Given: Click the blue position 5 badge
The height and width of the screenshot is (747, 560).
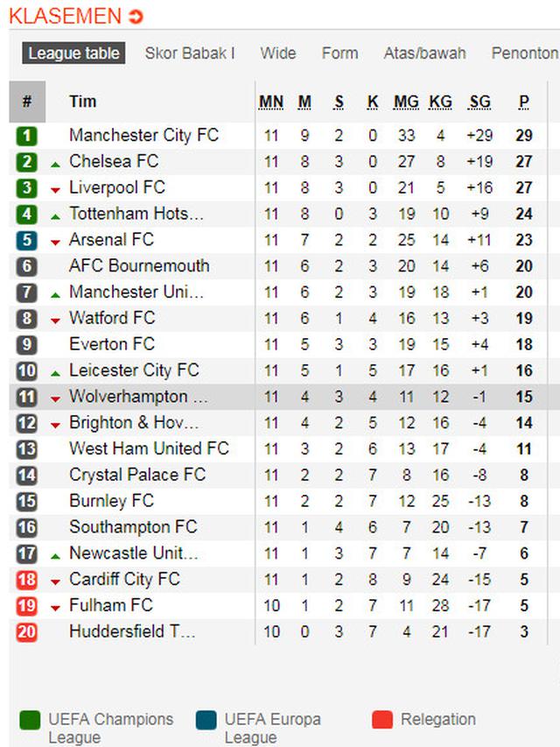Looking at the screenshot, I should pos(27,240).
